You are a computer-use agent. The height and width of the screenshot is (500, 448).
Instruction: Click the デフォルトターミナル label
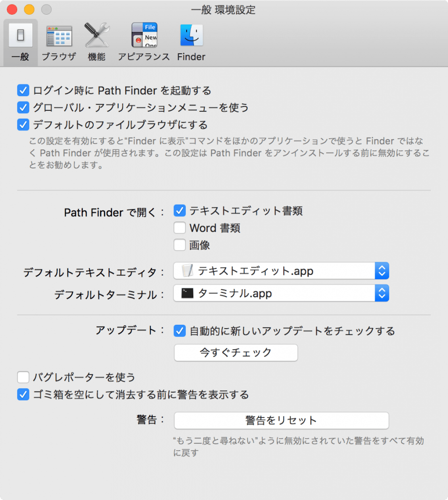(109, 294)
